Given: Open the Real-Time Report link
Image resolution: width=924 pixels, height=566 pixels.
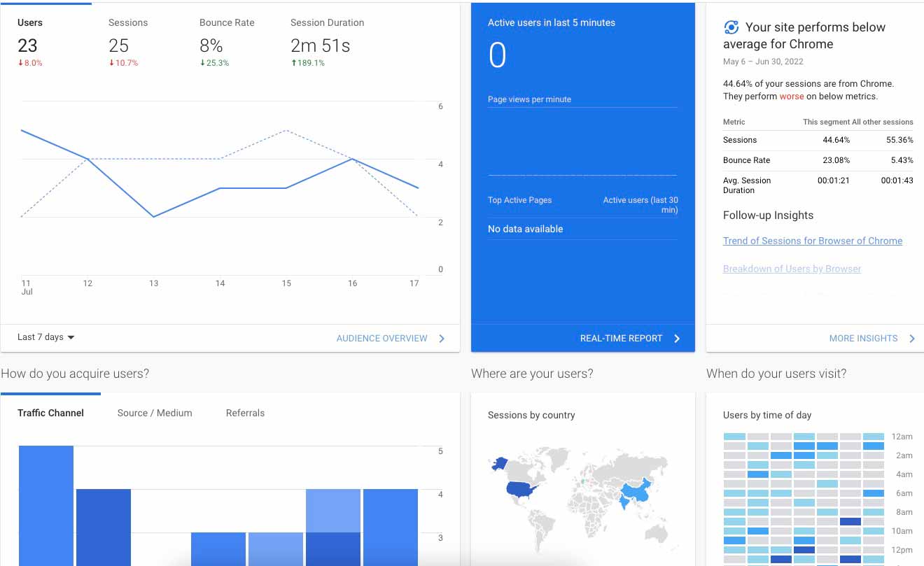Looking at the screenshot, I should 621,339.
